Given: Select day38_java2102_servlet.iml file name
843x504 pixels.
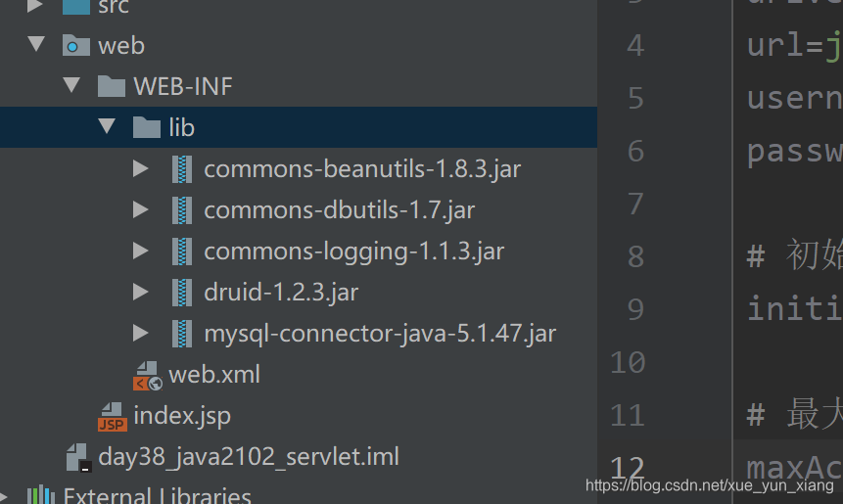Looking at the screenshot, I should pos(249,457).
